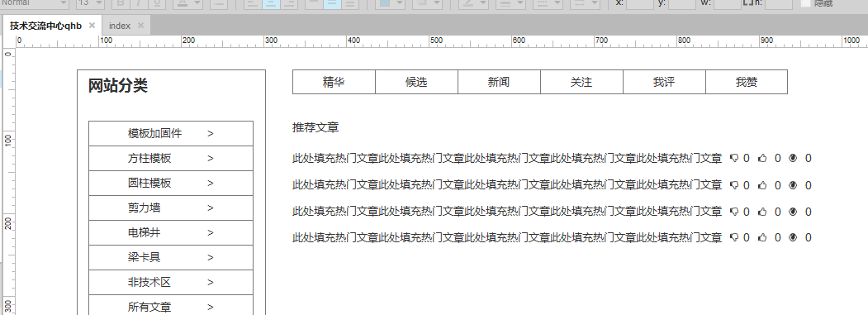
Task: Select the 精华 navigation cell
Action: [334, 82]
